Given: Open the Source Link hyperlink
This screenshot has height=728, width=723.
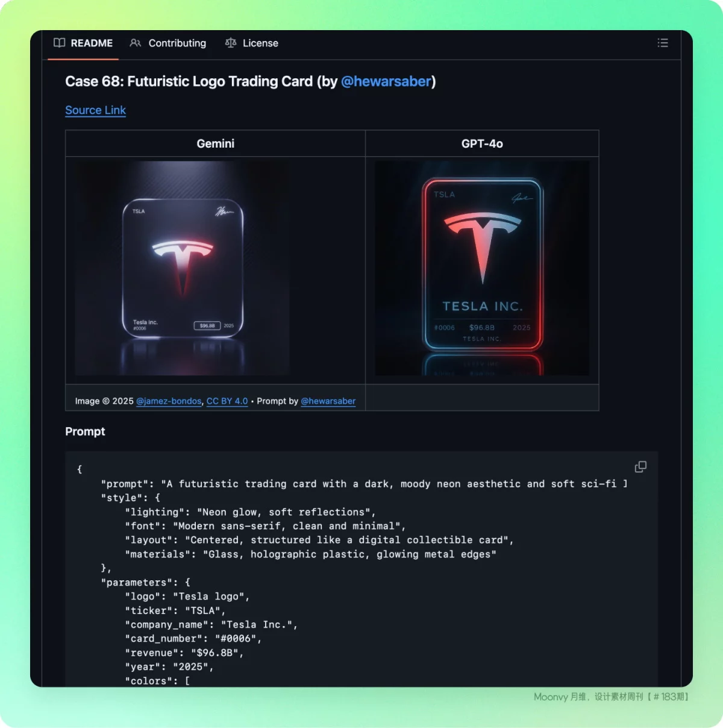Looking at the screenshot, I should pyautogui.click(x=95, y=110).
